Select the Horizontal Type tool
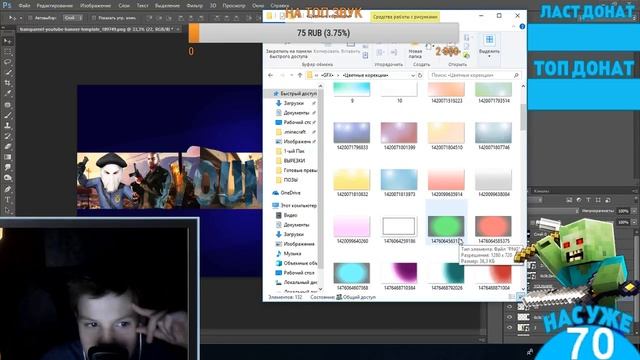Image resolution: width=640 pixels, height=360 pixels. [x=7, y=200]
